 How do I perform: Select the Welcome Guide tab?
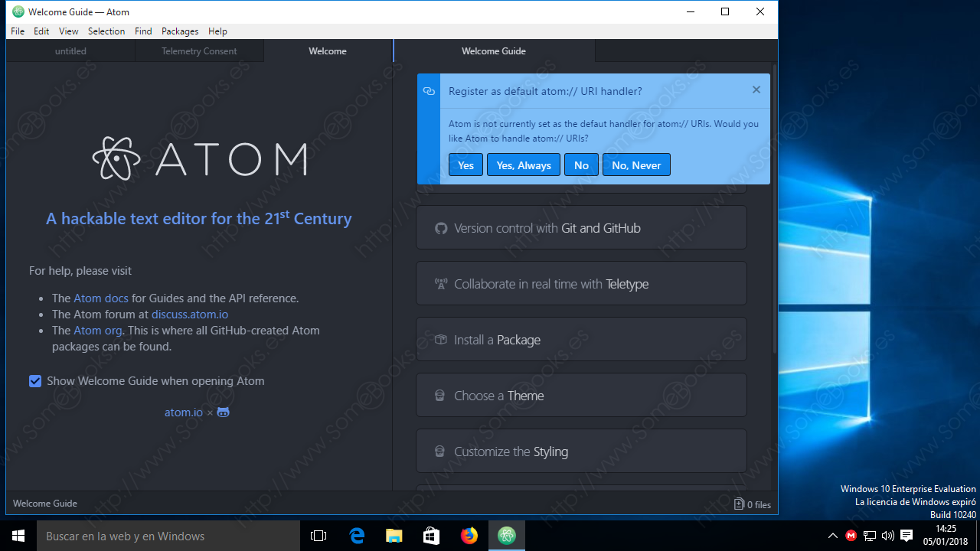tap(494, 51)
